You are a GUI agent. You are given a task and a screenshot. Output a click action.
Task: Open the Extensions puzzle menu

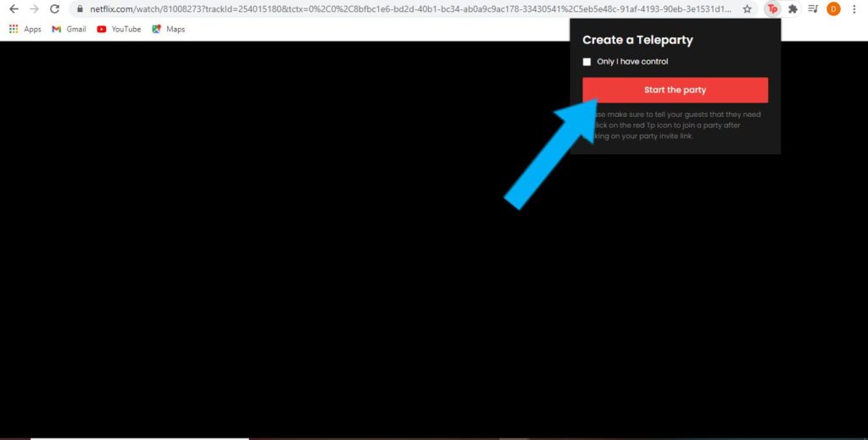(x=793, y=8)
